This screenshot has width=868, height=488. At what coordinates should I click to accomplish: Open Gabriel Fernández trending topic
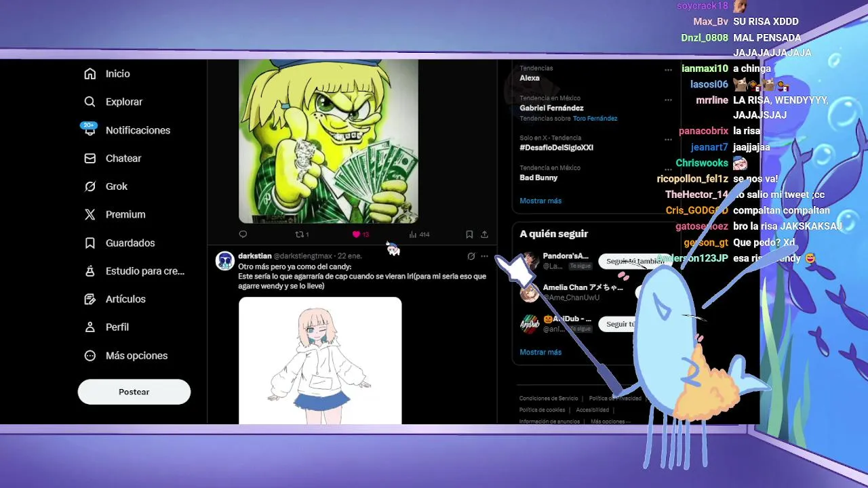coord(551,108)
